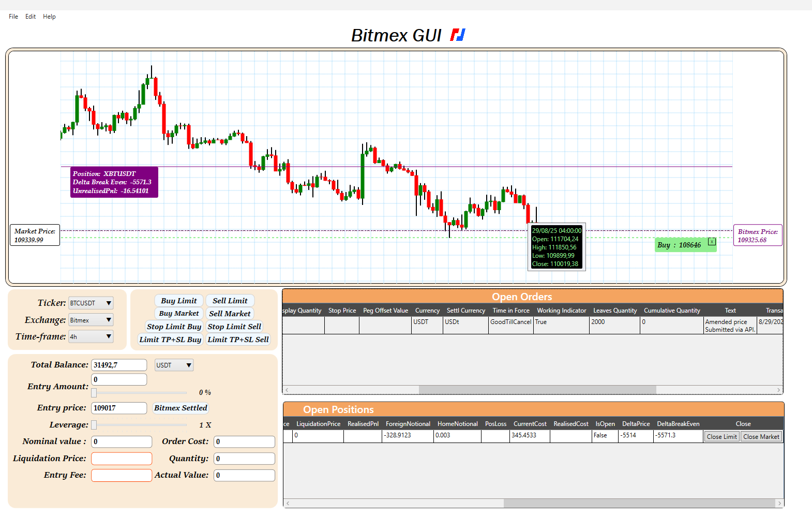Click the Stop Limit Buy button
This screenshot has width=812, height=530.
click(x=174, y=327)
